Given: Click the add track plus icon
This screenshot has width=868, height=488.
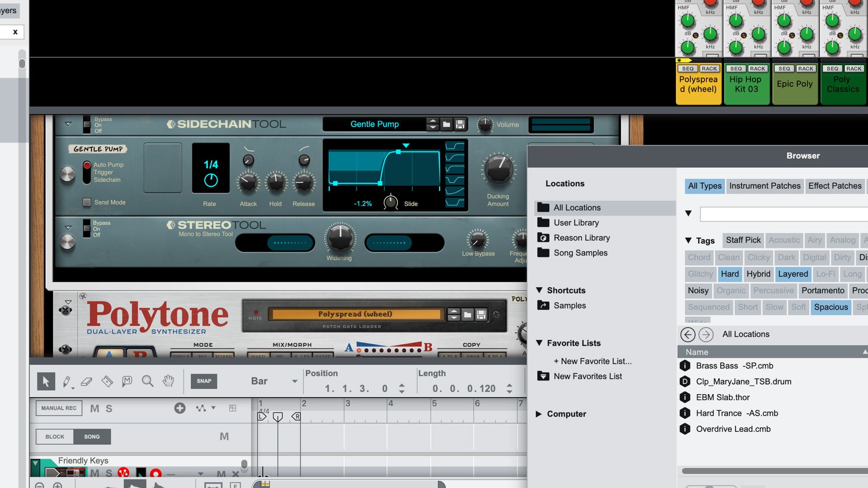Looking at the screenshot, I should [x=180, y=408].
